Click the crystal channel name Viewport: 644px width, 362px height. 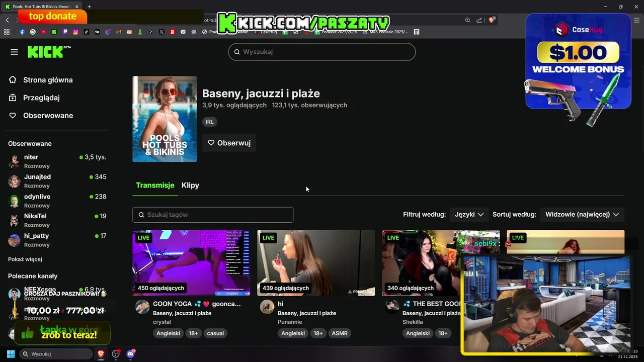162,322
